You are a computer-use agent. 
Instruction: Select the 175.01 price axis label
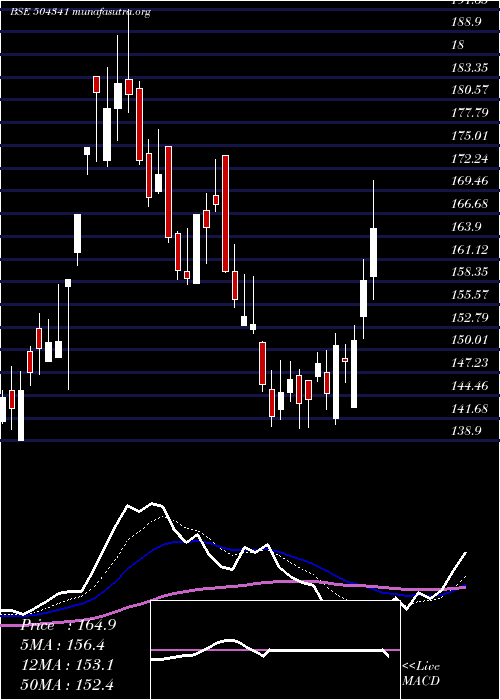[x=470, y=135]
